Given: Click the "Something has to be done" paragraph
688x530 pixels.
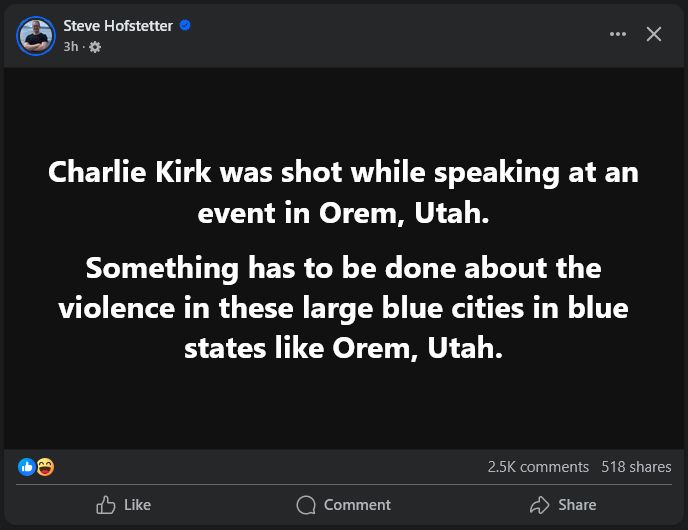Looking at the screenshot, I should [x=343, y=307].
